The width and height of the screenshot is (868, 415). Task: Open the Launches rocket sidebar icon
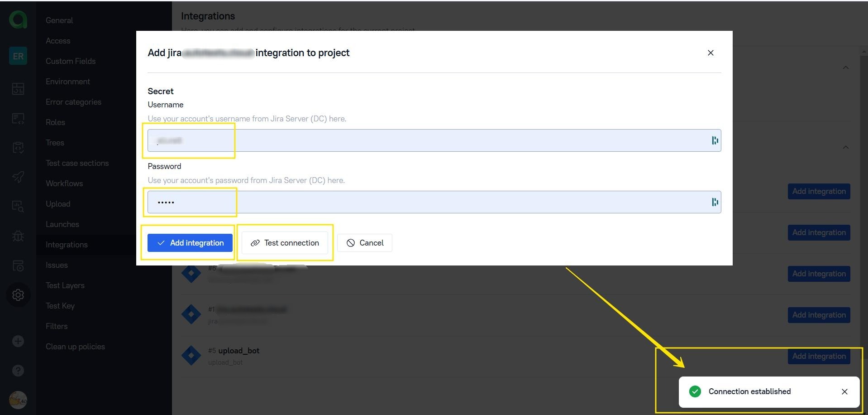coord(18,177)
